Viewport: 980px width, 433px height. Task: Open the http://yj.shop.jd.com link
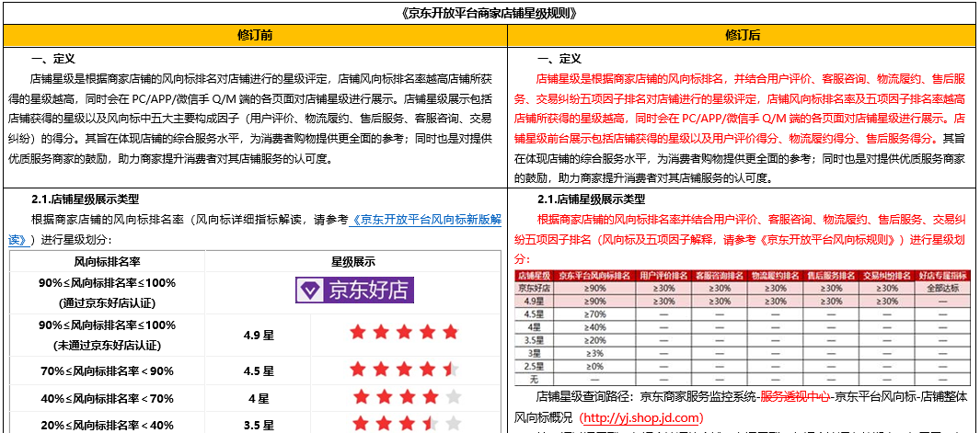[642, 417]
